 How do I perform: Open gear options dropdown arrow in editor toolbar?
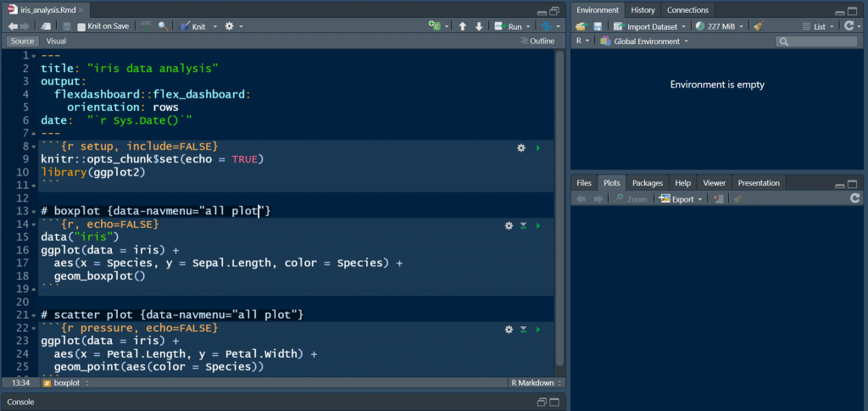tap(241, 26)
